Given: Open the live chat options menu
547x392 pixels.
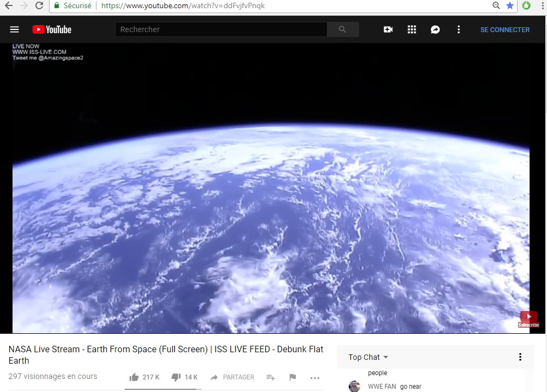Looking at the screenshot, I should pos(520,357).
